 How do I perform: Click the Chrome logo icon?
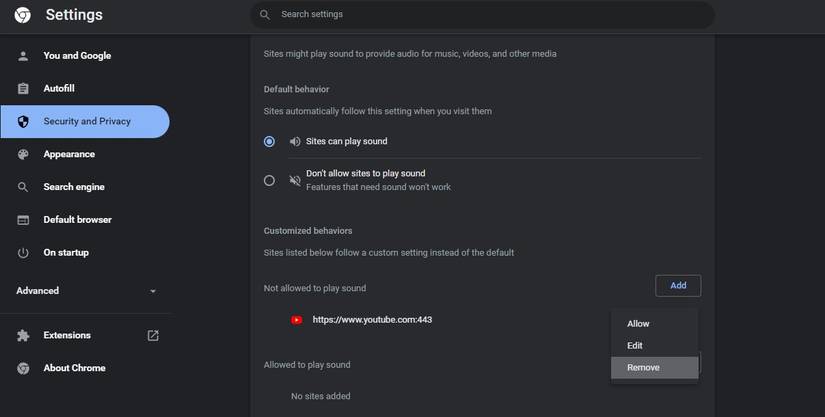tap(23, 15)
